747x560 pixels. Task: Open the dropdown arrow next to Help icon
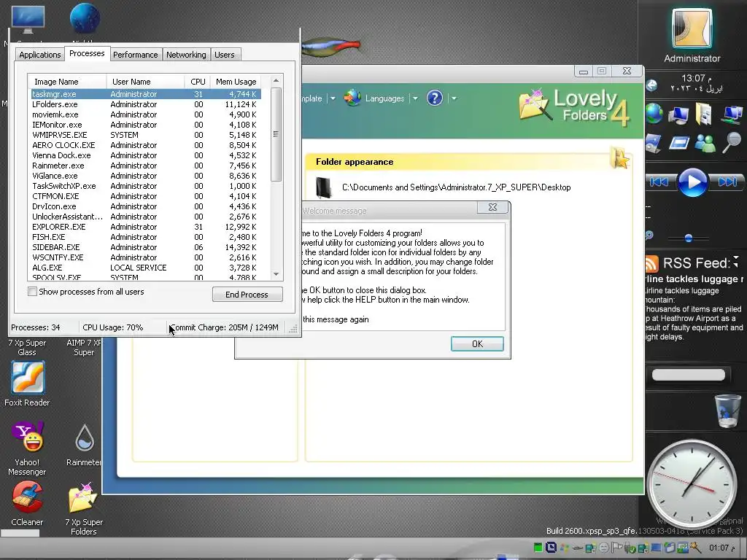[x=454, y=98]
